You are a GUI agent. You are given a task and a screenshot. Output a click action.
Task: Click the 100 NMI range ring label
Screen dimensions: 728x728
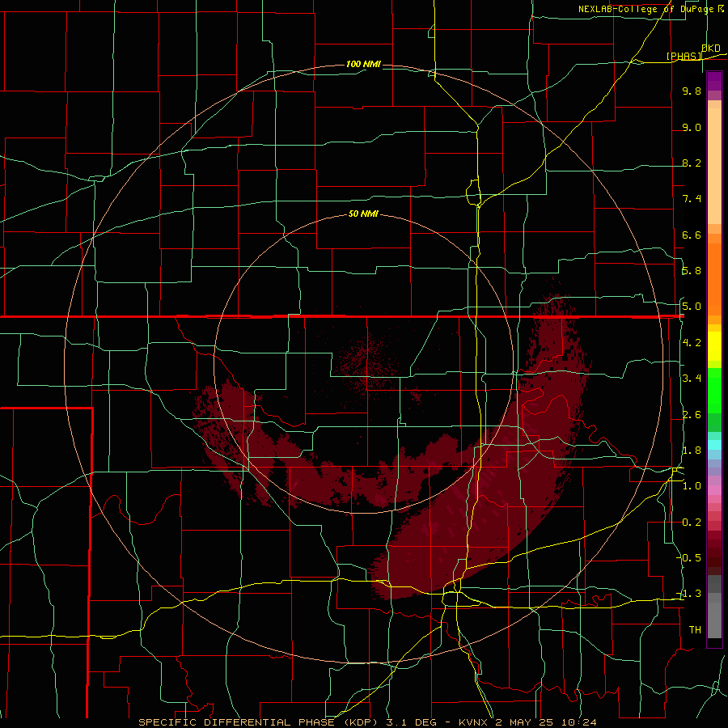pyautogui.click(x=363, y=64)
